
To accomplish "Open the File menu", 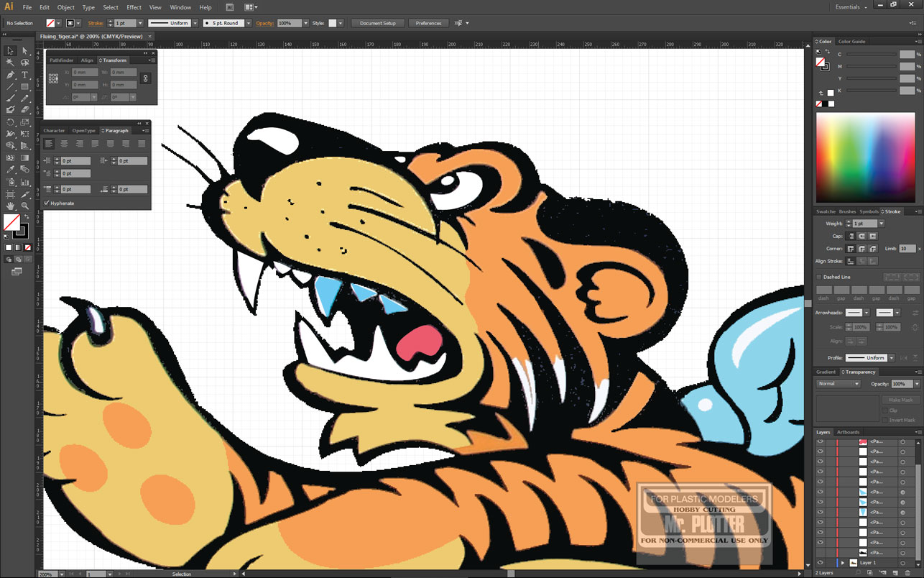I will point(27,7).
